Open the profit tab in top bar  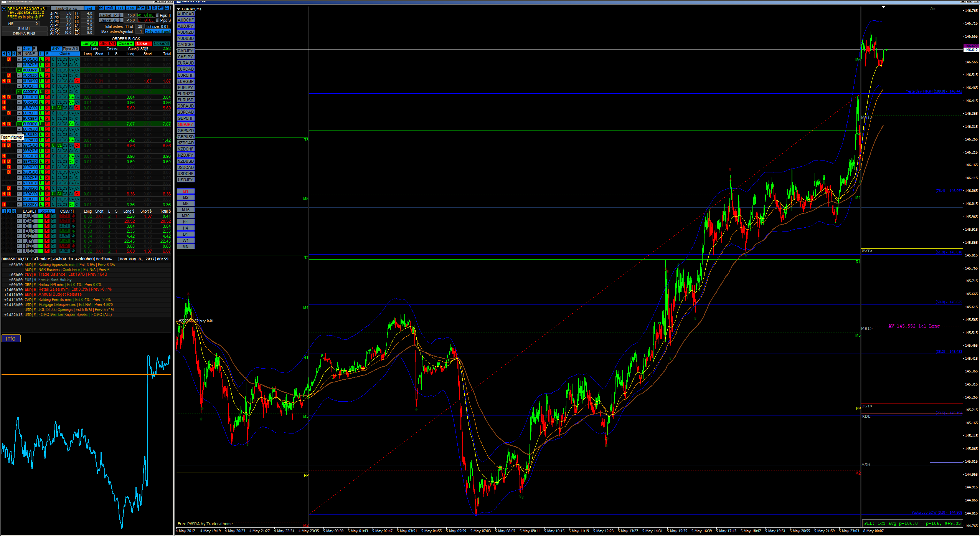coord(110,8)
